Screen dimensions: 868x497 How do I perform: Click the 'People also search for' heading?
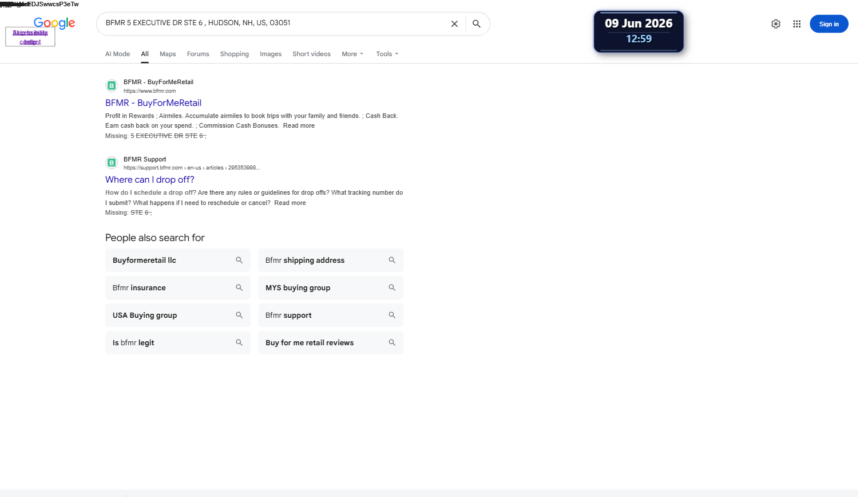(155, 238)
